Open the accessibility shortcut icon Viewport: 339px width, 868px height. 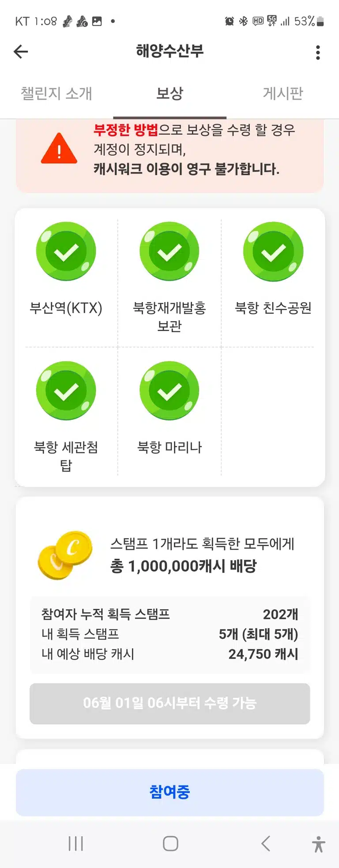318,844
